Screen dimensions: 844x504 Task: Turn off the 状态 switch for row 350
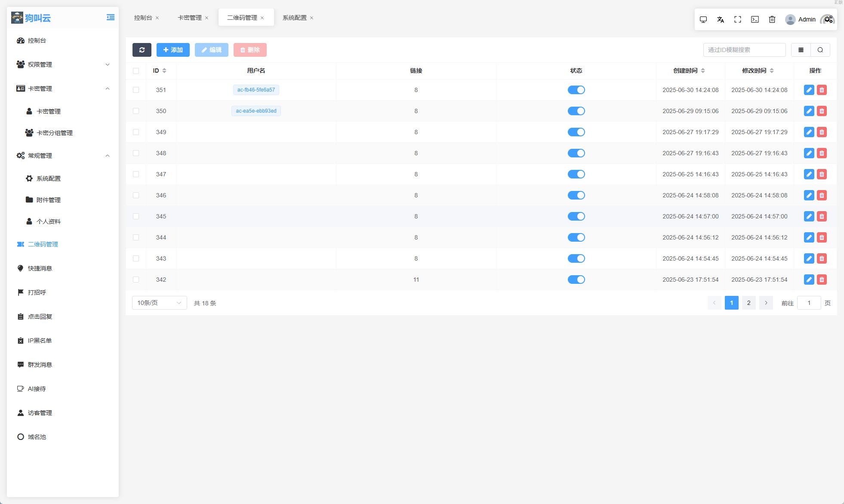[576, 111]
